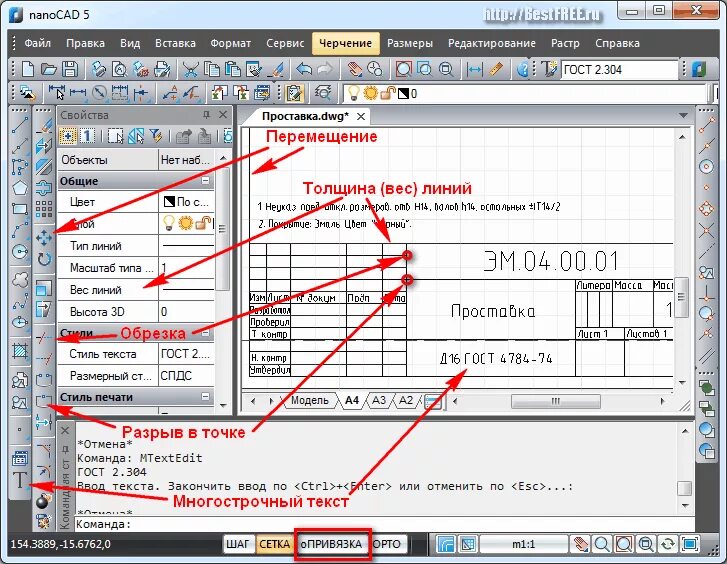Toggle оПРИВЯЗКА object snap
The width and height of the screenshot is (727, 564).
pyautogui.click(x=331, y=544)
